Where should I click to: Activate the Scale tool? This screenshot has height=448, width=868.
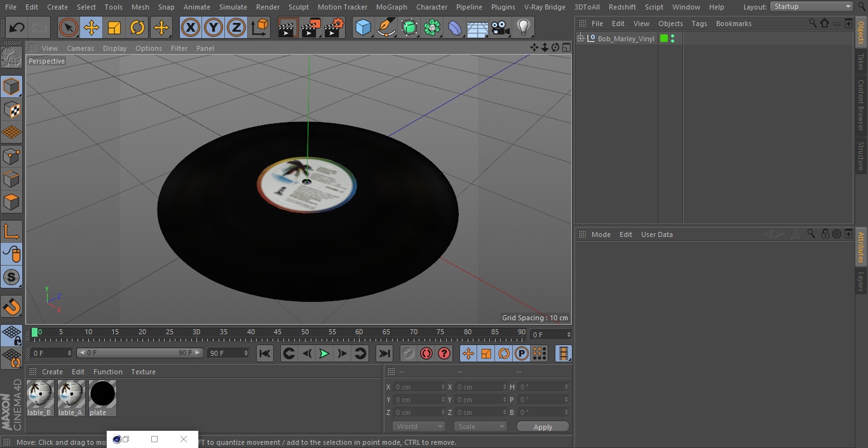click(114, 28)
